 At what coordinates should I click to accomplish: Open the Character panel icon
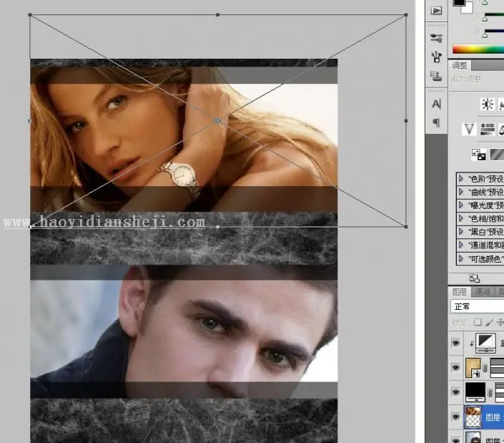(x=436, y=104)
